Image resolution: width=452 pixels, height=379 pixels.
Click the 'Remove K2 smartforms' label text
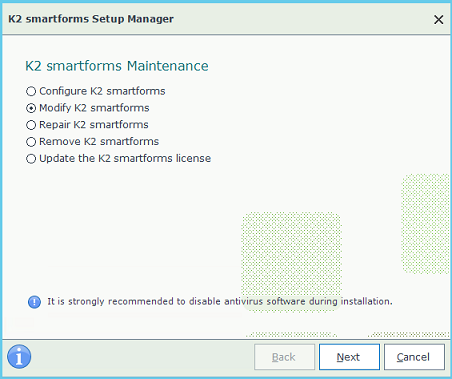click(x=99, y=141)
